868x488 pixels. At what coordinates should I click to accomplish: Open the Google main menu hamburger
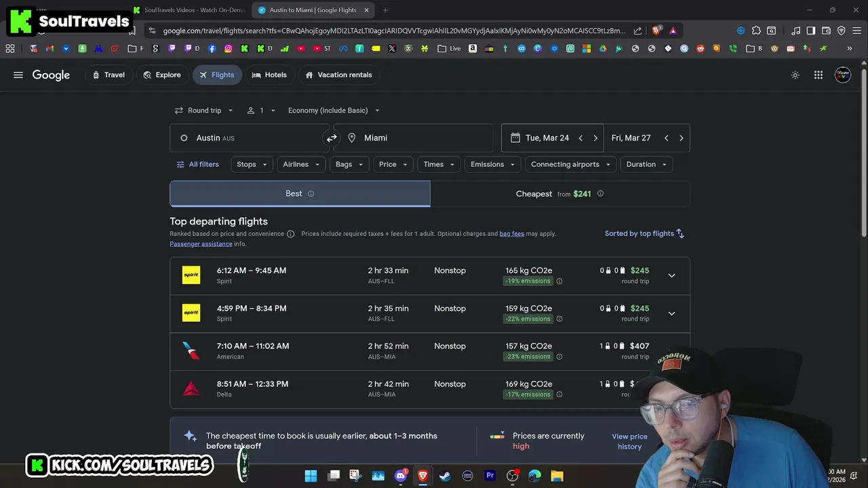[18, 75]
